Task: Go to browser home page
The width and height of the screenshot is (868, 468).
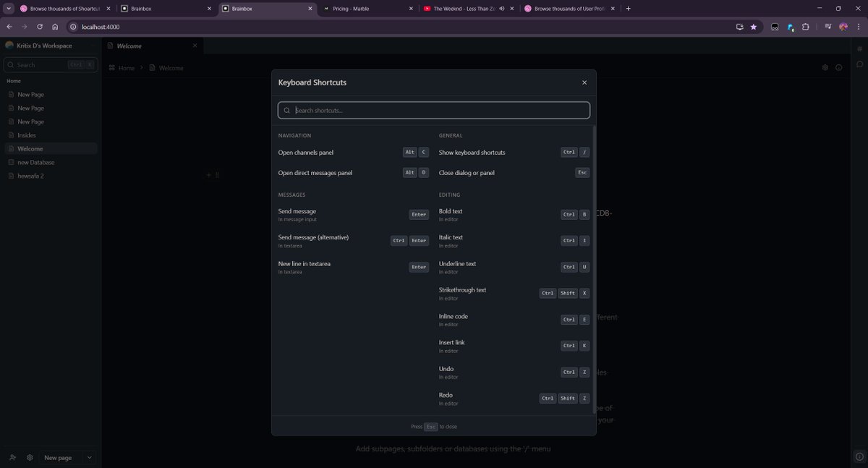Action: pos(55,27)
